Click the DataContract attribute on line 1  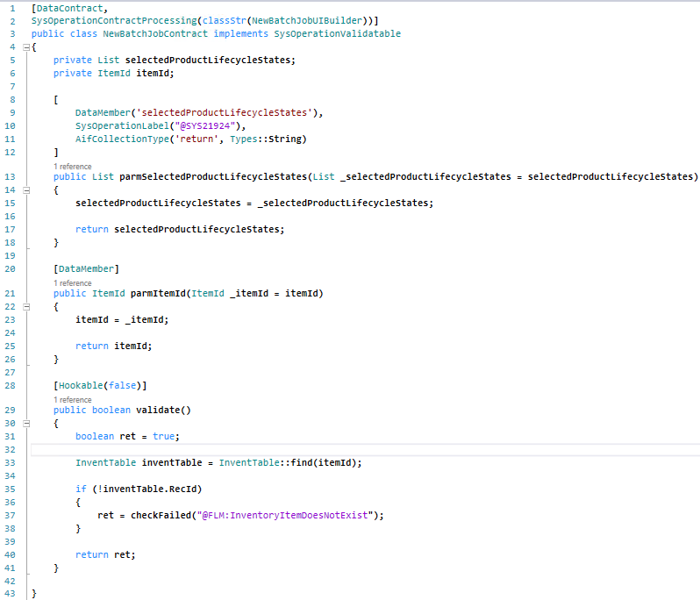(x=69, y=8)
